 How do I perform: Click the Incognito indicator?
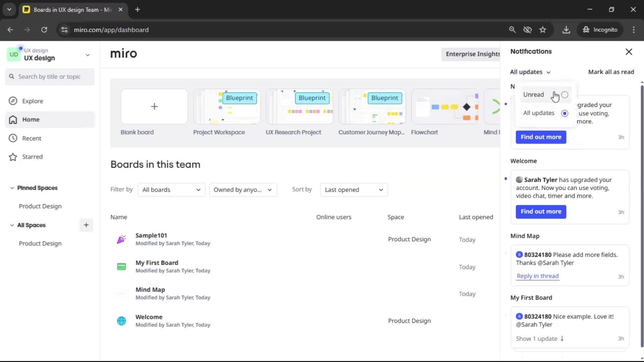point(600,30)
